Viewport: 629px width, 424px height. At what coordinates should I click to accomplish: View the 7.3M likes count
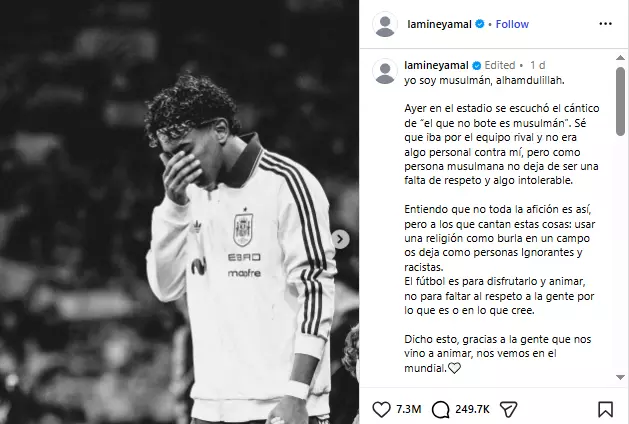pyautogui.click(x=408, y=409)
